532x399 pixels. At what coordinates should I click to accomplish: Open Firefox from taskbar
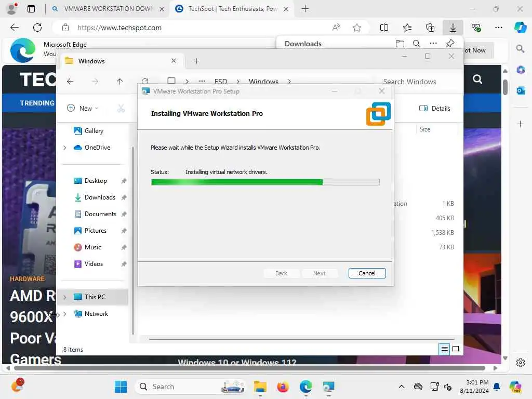click(x=283, y=387)
